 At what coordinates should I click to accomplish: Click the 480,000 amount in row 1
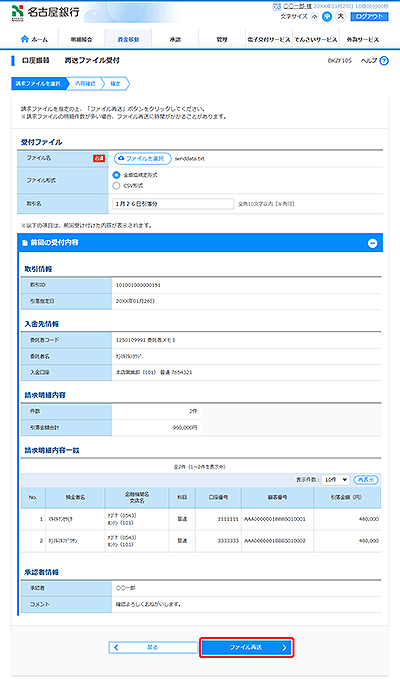(368, 519)
